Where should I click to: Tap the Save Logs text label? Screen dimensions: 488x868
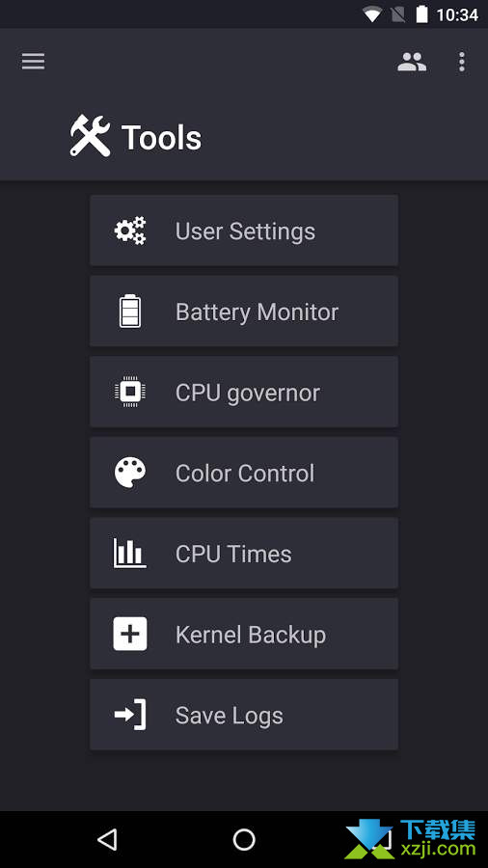pos(230,716)
